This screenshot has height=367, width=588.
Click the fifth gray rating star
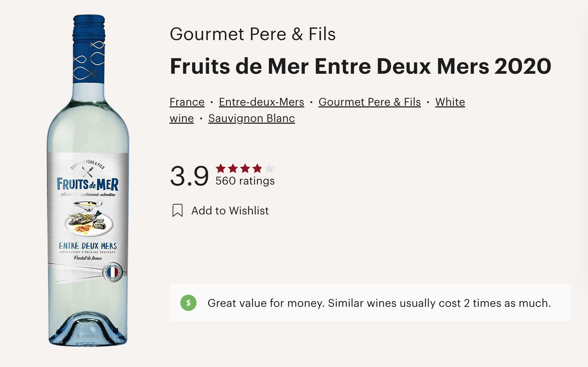(x=269, y=168)
